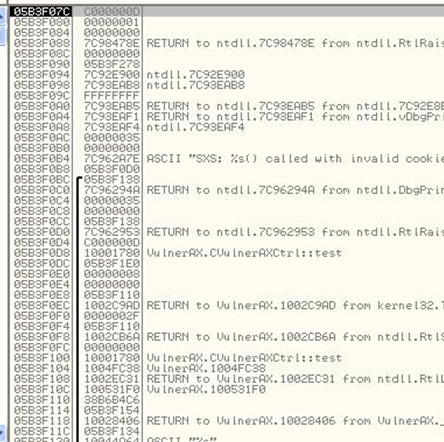Click the value 0000002F

112,316
